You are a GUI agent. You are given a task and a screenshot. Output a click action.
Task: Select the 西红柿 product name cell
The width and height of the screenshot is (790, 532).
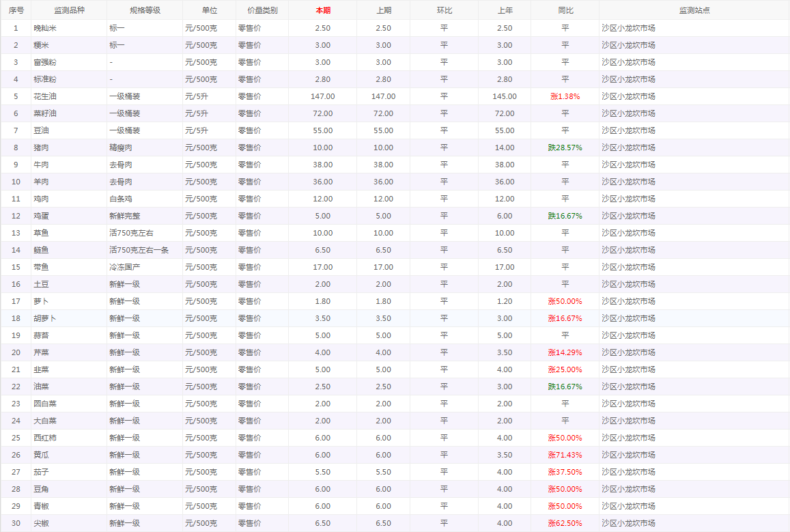pos(46,438)
